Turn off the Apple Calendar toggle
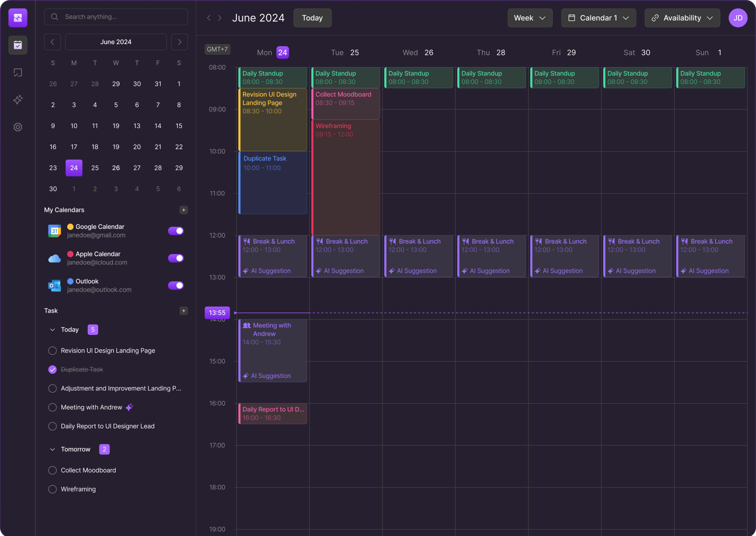Image resolution: width=756 pixels, height=536 pixels. [176, 258]
